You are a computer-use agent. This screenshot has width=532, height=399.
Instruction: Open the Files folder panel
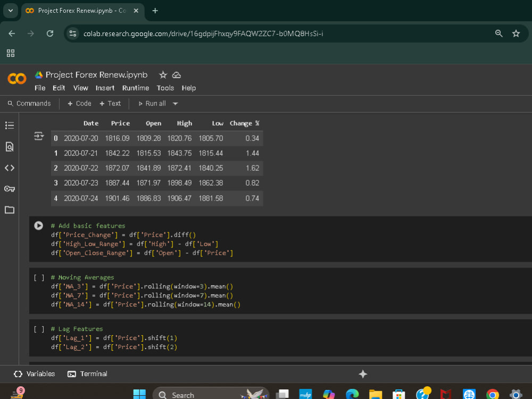click(x=10, y=210)
